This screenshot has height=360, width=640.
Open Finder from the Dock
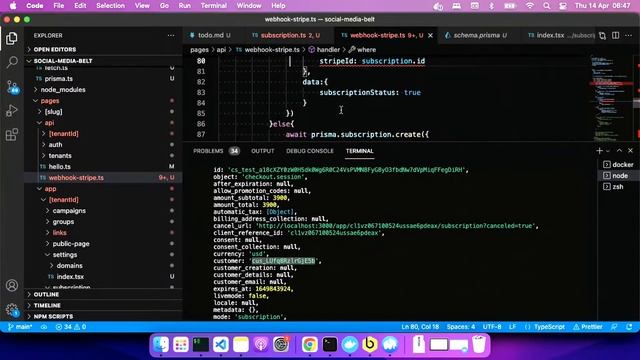[x=161, y=344]
